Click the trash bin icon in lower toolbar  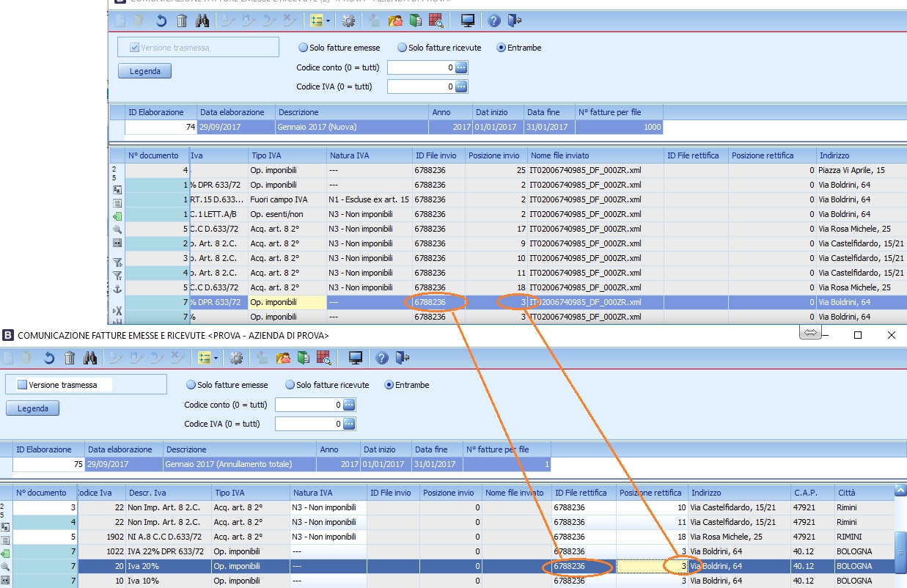(x=70, y=358)
